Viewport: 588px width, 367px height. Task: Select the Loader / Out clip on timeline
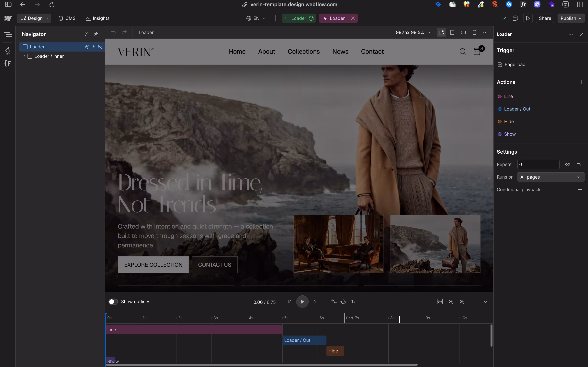(x=304, y=340)
